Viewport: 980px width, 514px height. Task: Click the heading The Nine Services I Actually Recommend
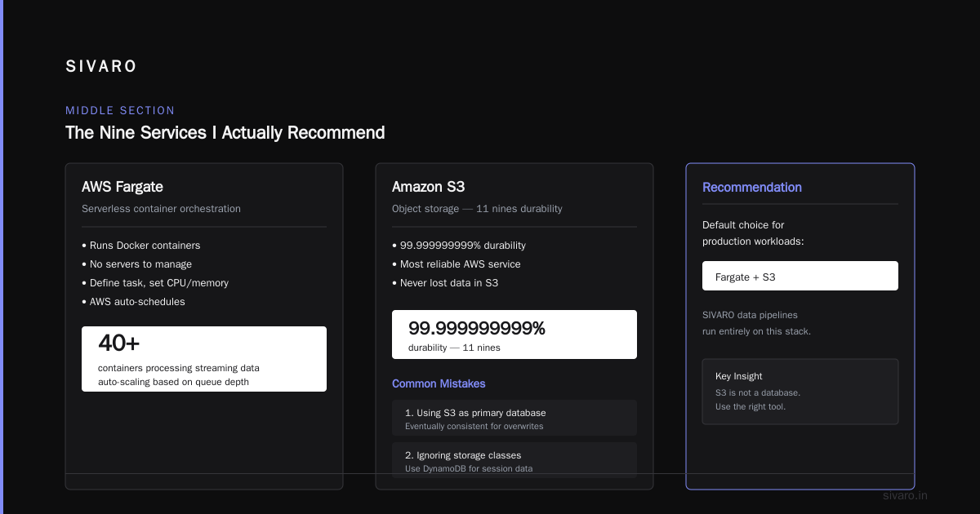[x=225, y=132]
